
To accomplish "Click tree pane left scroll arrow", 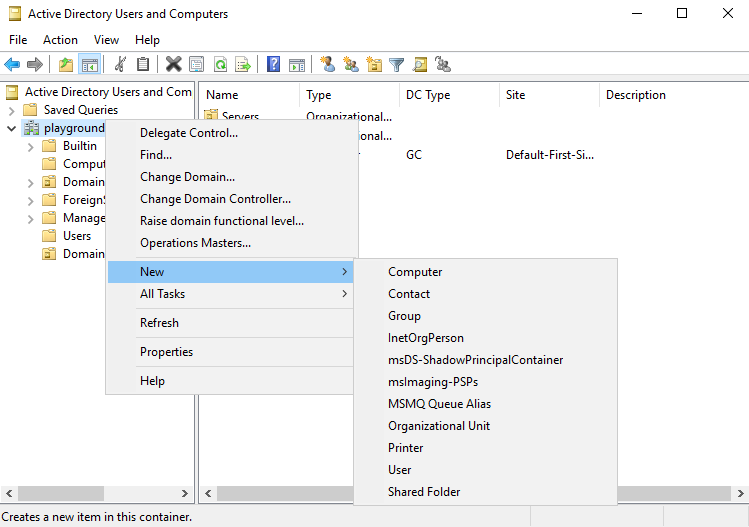I will click(9, 493).
